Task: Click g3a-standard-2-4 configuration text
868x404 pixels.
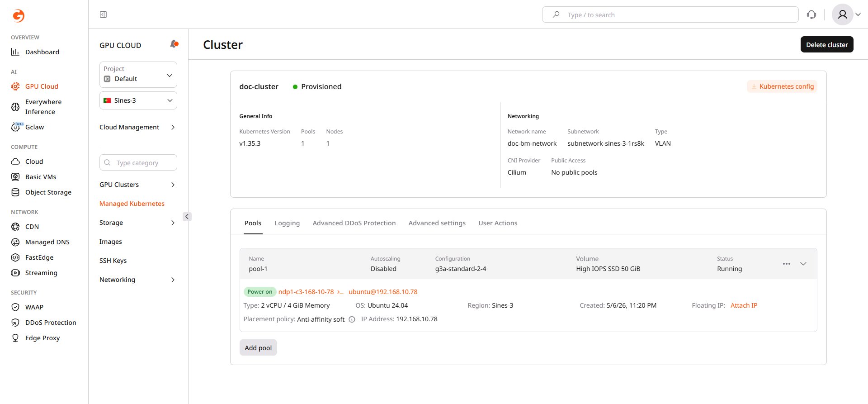Action: (x=461, y=269)
